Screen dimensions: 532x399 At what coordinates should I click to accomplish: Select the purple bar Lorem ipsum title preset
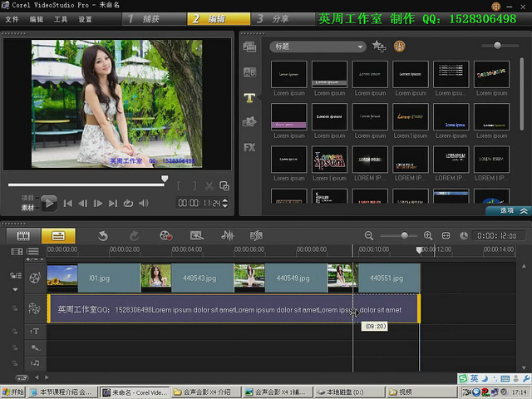point(289,116)
